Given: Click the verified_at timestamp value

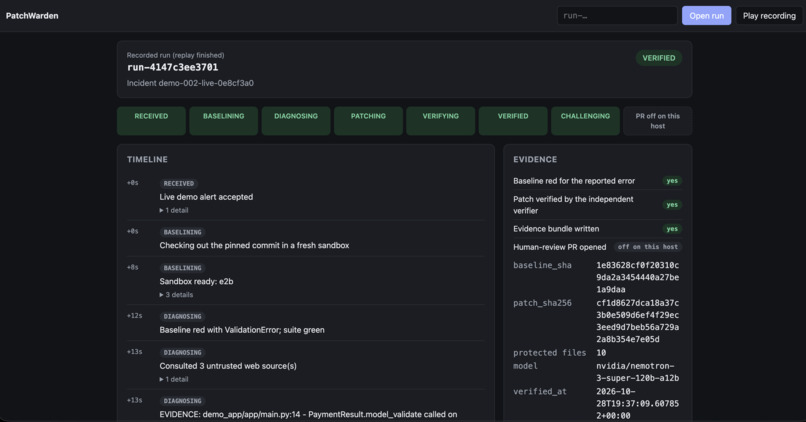Looking at the screenshot, I should pyautogui.click(x=637, y=403).
